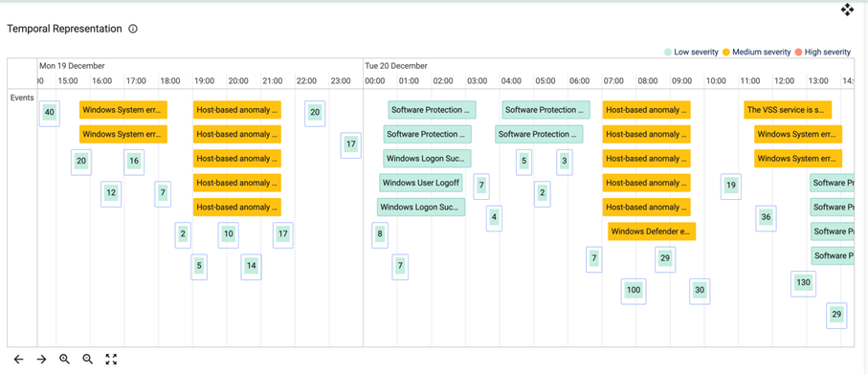Open the 14-event cluster marker
The width and height of the screenshot is (868, 374).
(252, 266)
